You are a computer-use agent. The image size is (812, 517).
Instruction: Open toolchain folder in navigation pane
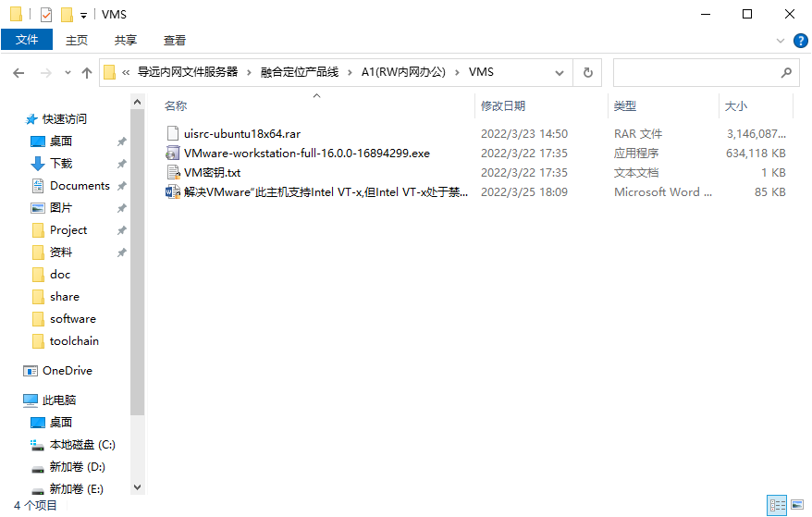pos(74,341)
